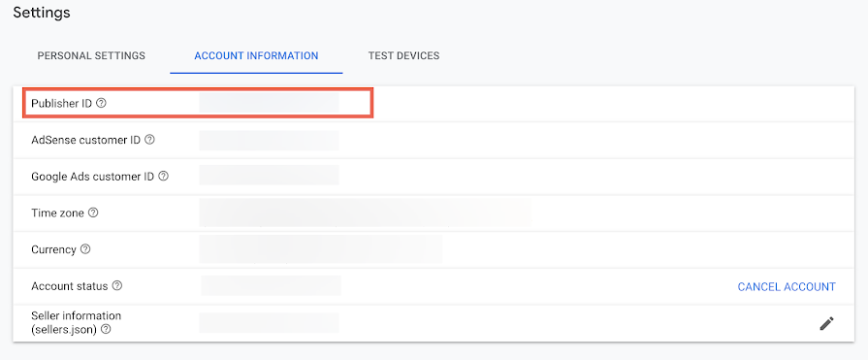Click the Settings page heading

(x=42, y=13)
